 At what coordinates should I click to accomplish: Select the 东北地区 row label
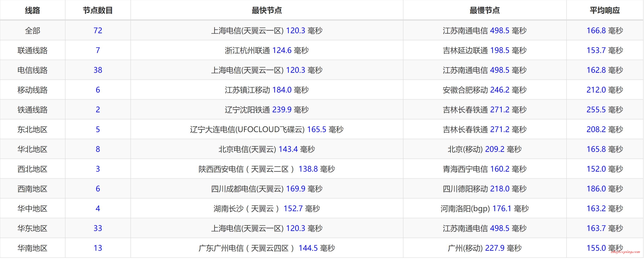coord(32,129)
